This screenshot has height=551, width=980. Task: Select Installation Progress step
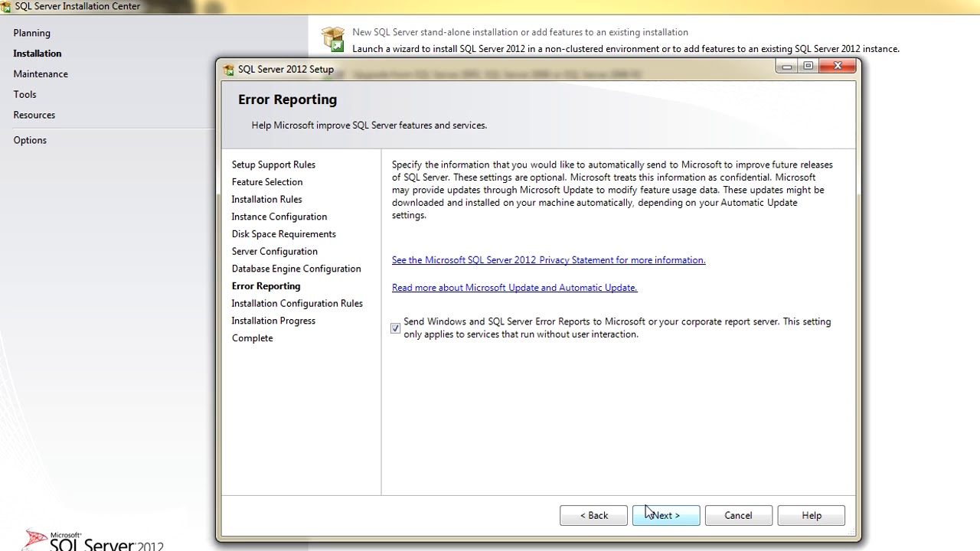(273, 321)
